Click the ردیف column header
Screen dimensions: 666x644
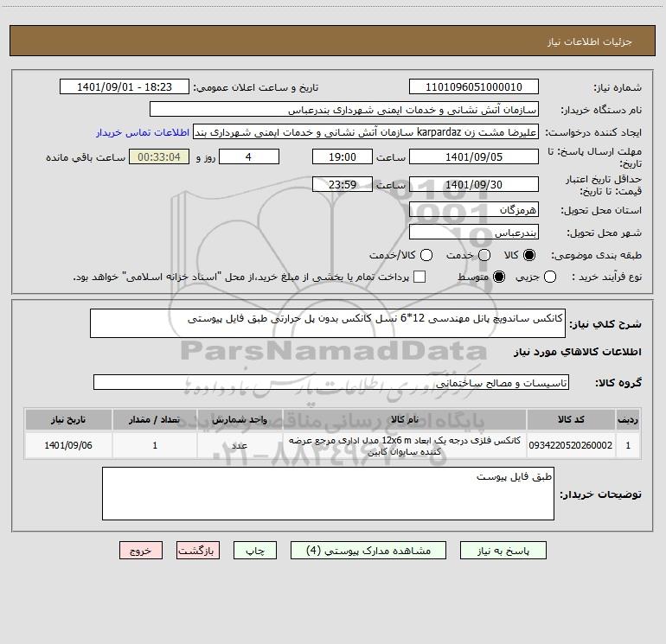628,419
